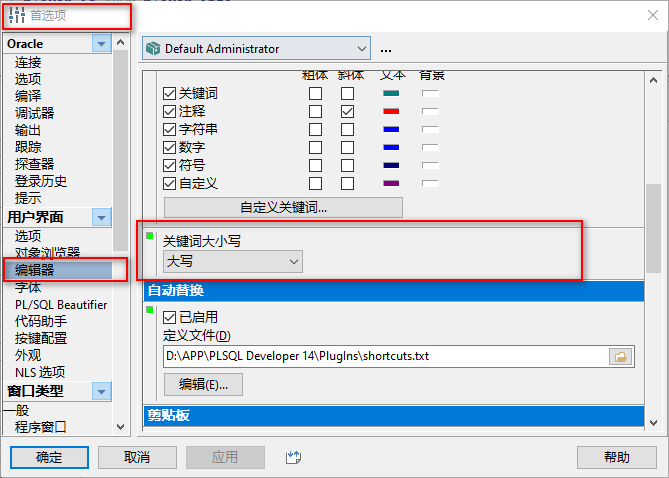This screenshot has height=478, width=669.
Task: Click the 编辑(E)... button
Action: point(204,385)
